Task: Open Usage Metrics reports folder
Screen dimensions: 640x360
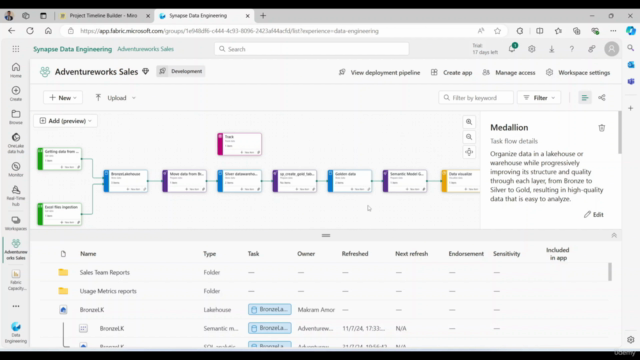Action: click(x=108, y=291)
